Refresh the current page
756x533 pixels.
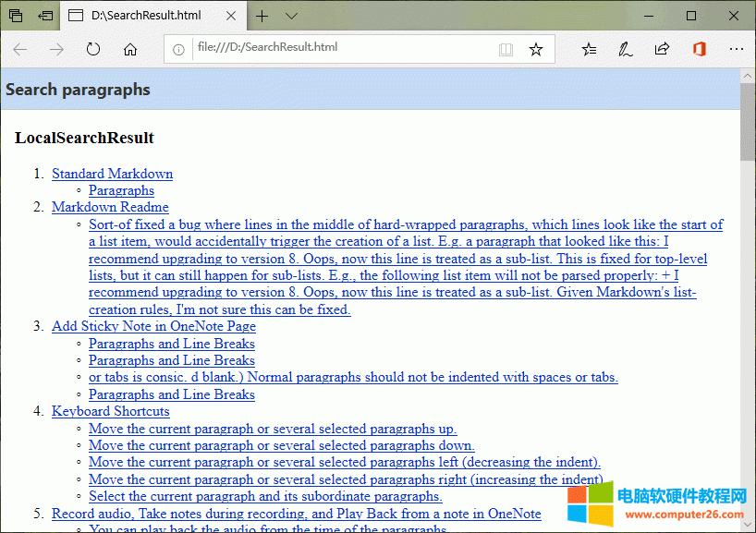pyautogui.click(x=92, y=50)
